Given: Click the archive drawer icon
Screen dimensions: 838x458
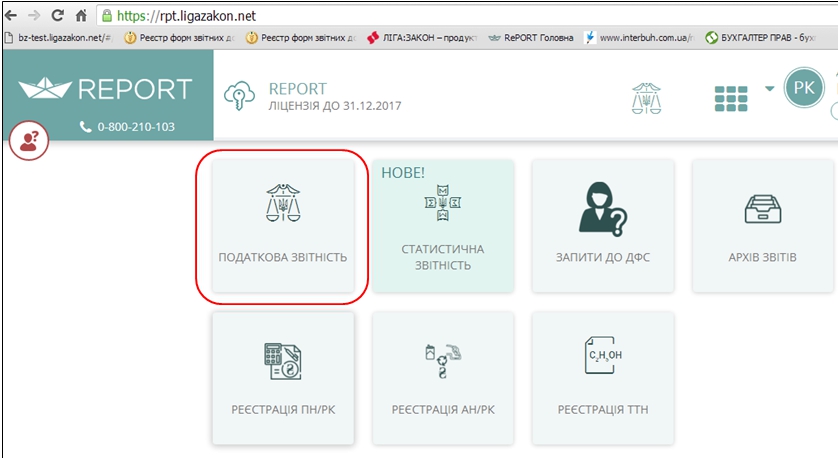Looking at the screenshot, I should (x=763, y=208).
